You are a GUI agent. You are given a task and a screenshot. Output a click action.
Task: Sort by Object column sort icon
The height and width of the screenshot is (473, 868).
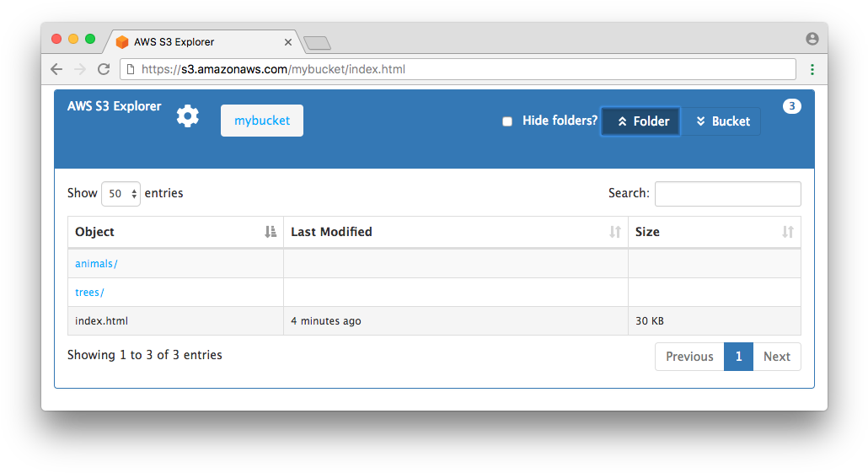click(271, 232)
